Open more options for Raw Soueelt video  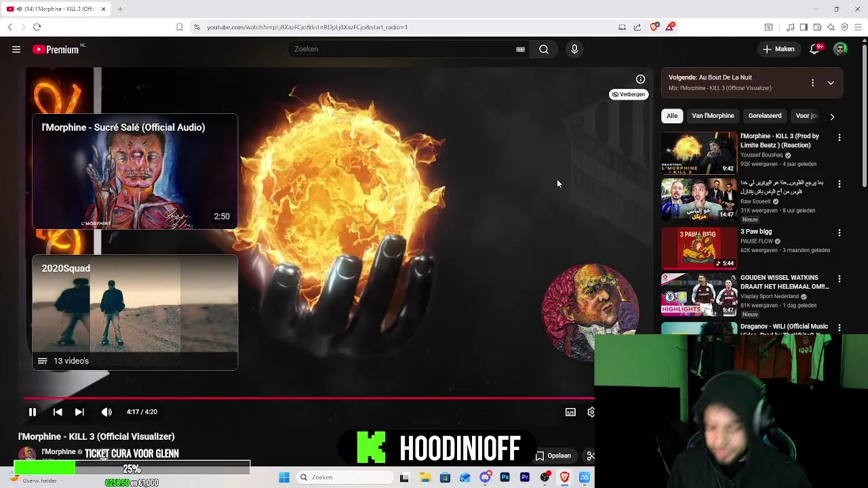point(840,184)
